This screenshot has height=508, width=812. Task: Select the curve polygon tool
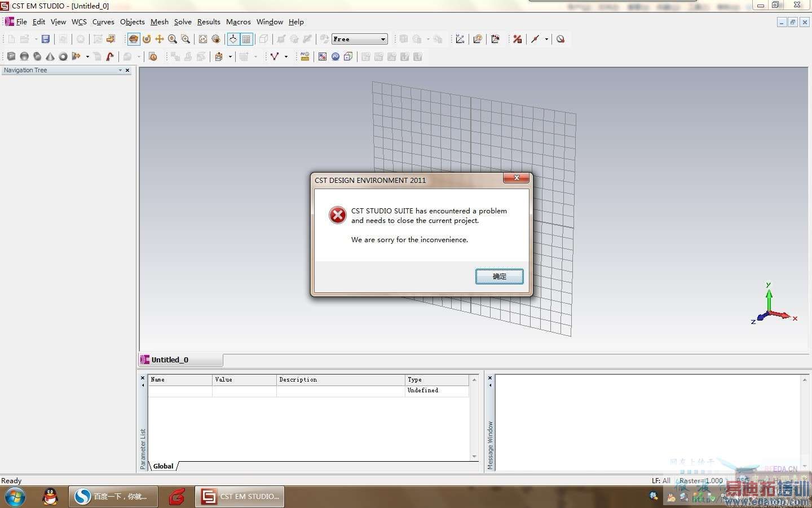tap(275, 56)
